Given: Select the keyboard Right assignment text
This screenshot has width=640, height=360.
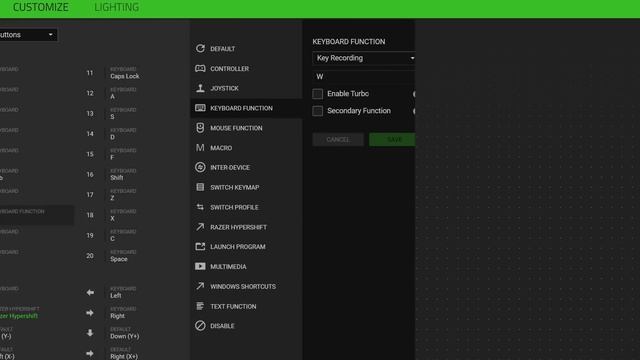Looking at the screenshot, I should [117, 316].
